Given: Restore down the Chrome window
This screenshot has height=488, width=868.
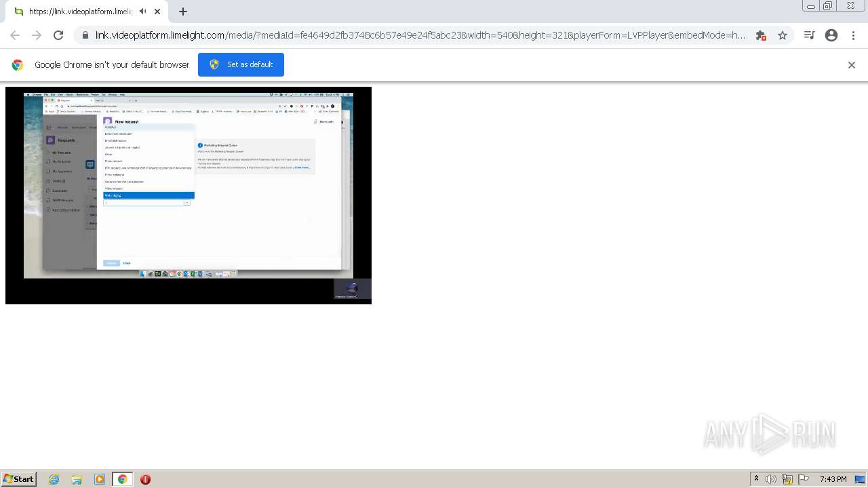Looking at the screenshot, I should [828, 6].
